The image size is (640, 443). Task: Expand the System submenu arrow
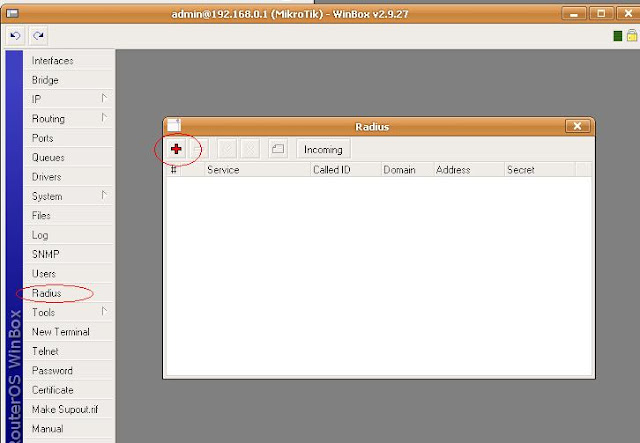pos(104,195)
